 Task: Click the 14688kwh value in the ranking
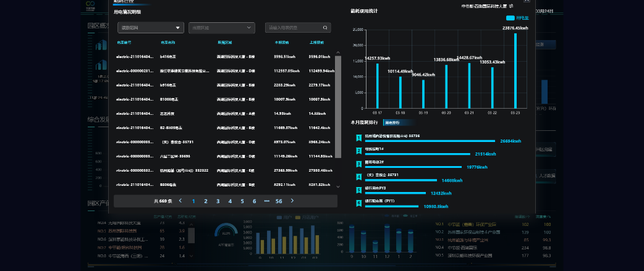click(x=452, y=180)
